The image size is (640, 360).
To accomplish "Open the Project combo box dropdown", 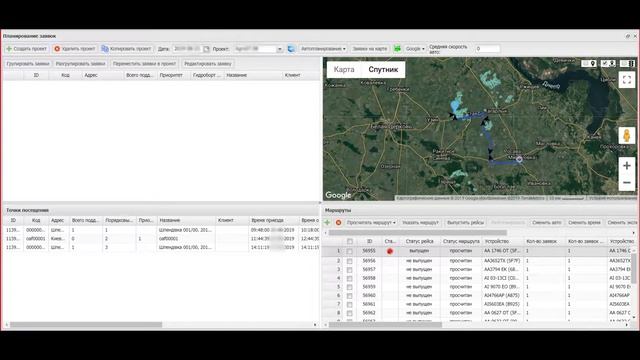I will pos(280,49).
